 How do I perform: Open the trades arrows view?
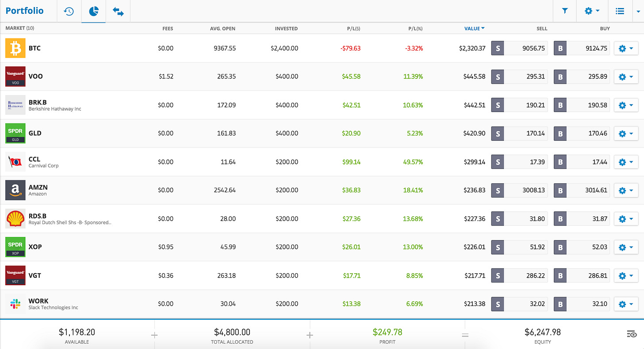(118, 11)
